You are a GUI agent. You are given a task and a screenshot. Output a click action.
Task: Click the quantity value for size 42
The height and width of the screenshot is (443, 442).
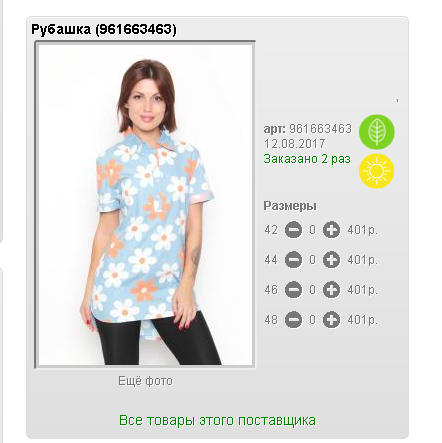tap(312, 230)
